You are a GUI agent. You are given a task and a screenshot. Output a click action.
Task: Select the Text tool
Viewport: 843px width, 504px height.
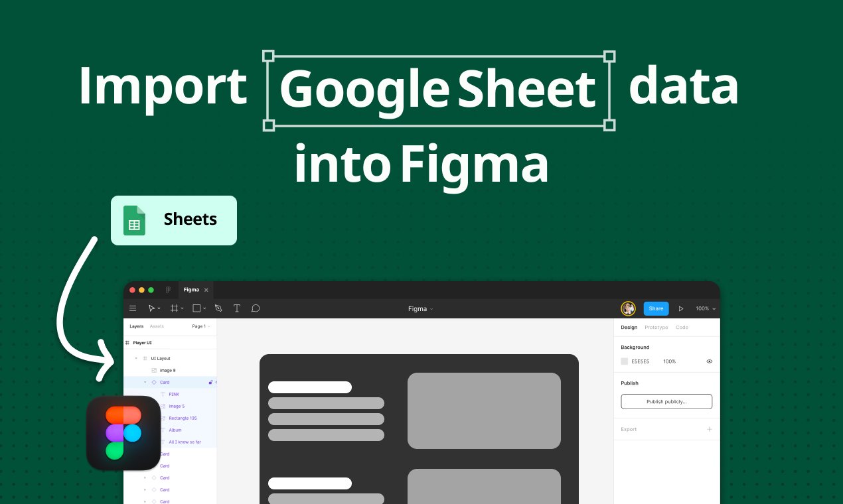(236, 308)
